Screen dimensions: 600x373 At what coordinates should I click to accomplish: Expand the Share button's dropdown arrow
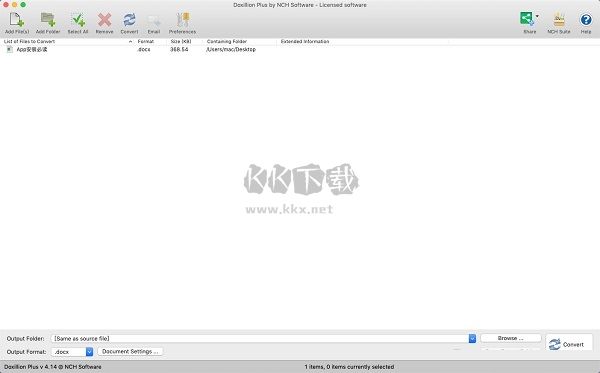click(537, 16)
